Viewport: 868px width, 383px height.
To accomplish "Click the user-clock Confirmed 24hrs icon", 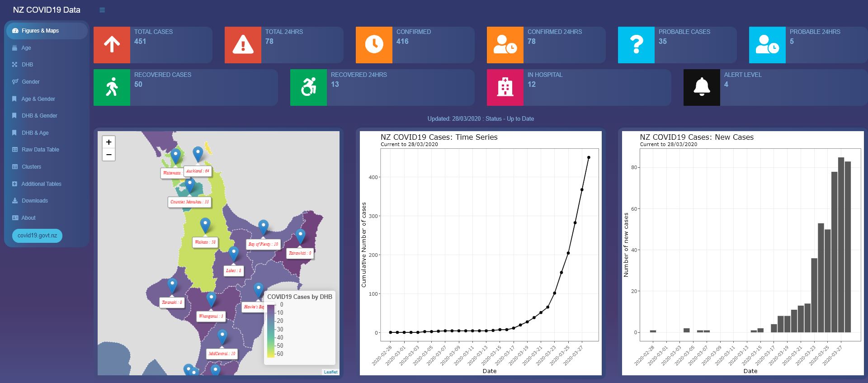I will pos(505,45).
